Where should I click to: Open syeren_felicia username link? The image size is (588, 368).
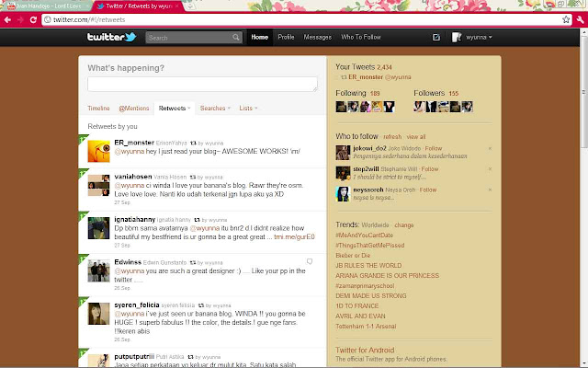137,305
